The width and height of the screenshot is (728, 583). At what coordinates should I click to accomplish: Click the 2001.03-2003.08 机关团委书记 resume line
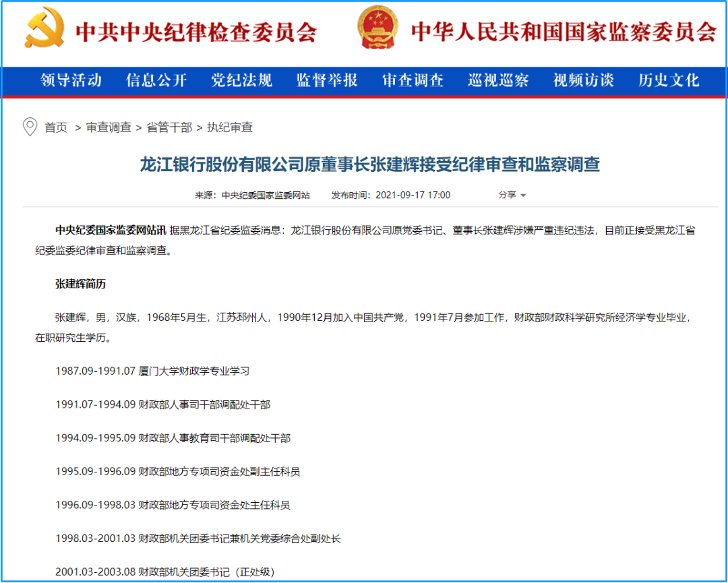coord(165,572)
